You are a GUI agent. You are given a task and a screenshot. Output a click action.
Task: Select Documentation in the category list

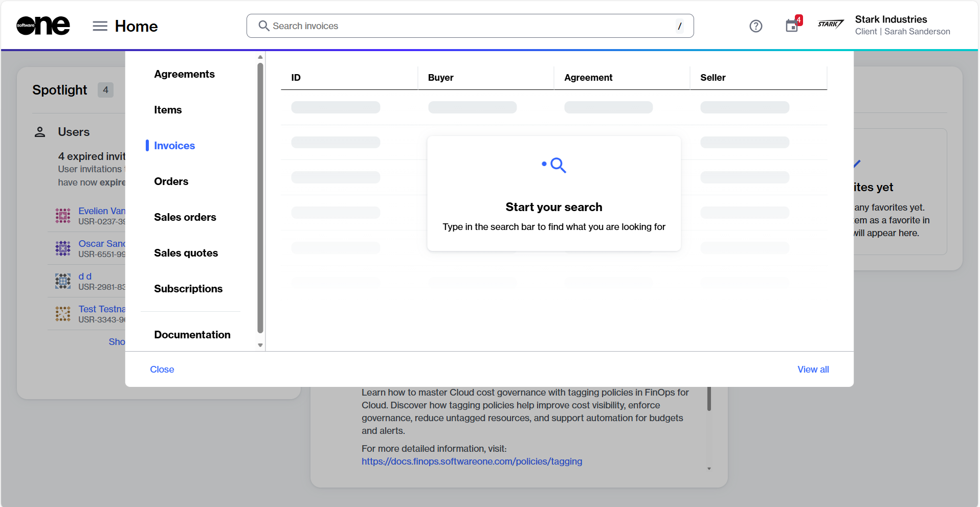192,335
